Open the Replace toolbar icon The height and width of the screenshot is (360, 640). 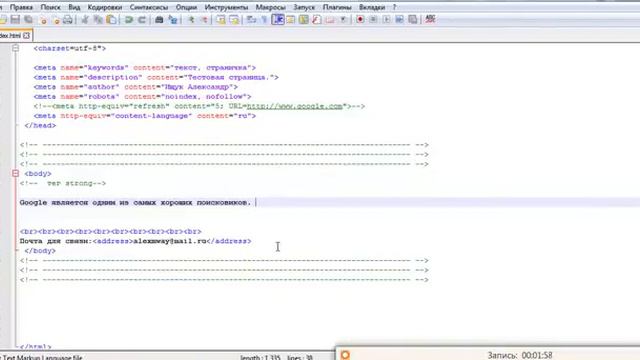(x=173, y=19)
